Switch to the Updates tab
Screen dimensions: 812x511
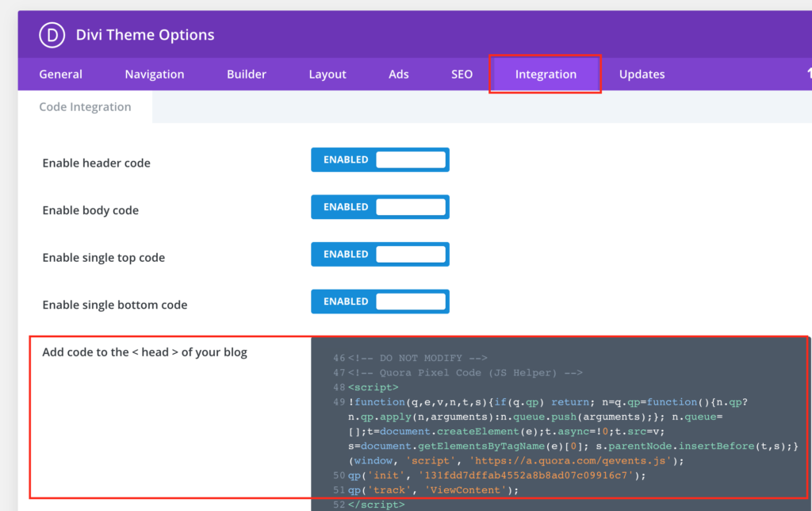[642, 74]
